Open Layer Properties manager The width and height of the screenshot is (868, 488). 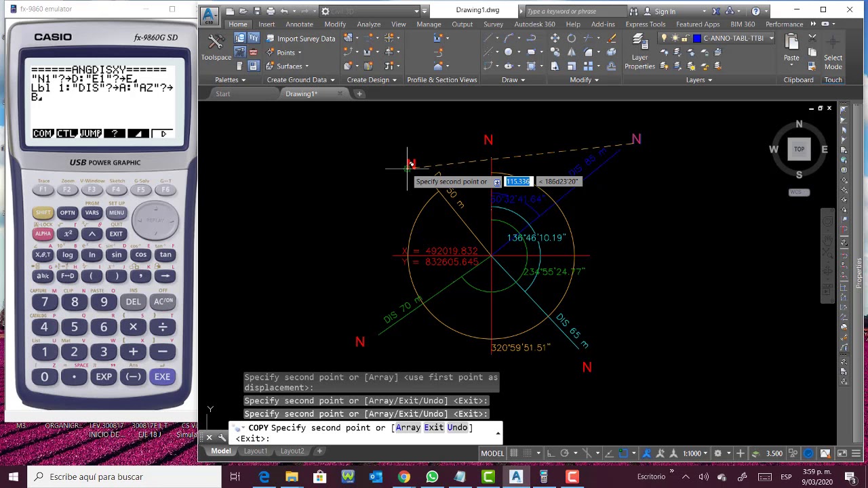(x=639, y=52)
